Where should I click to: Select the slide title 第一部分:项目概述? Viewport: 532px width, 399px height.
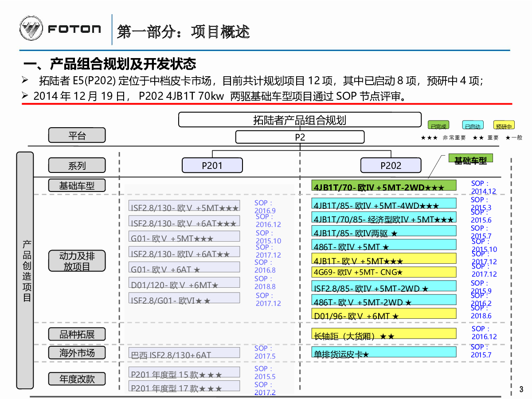[184, 31]
